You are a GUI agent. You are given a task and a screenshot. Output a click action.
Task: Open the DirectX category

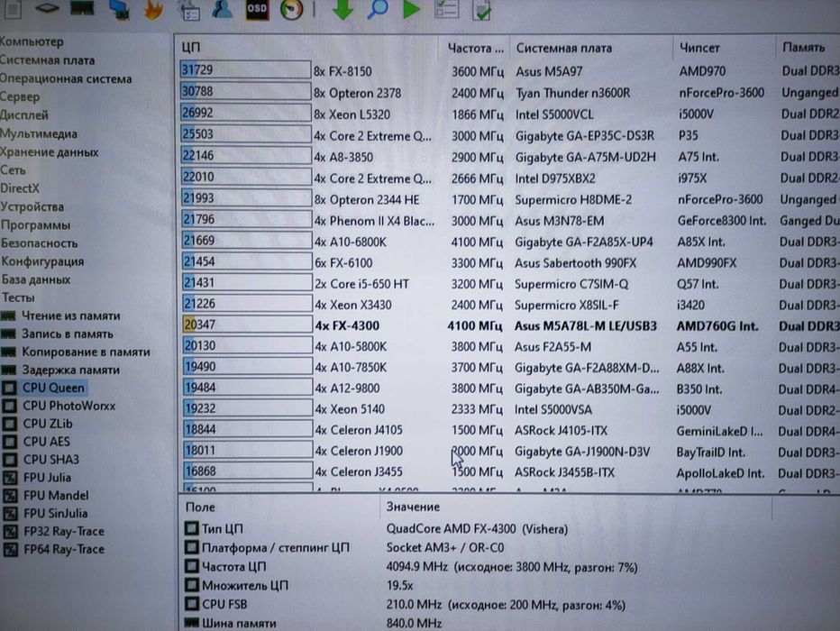pyautogui.click(x=20, y=188)
